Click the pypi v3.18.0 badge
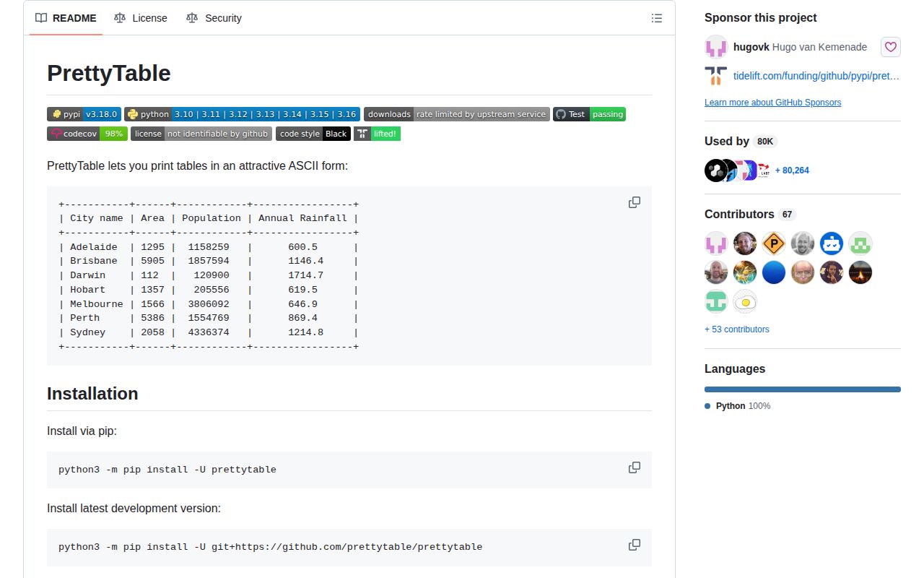Screen dimensions: 924x578 point(84,114)
